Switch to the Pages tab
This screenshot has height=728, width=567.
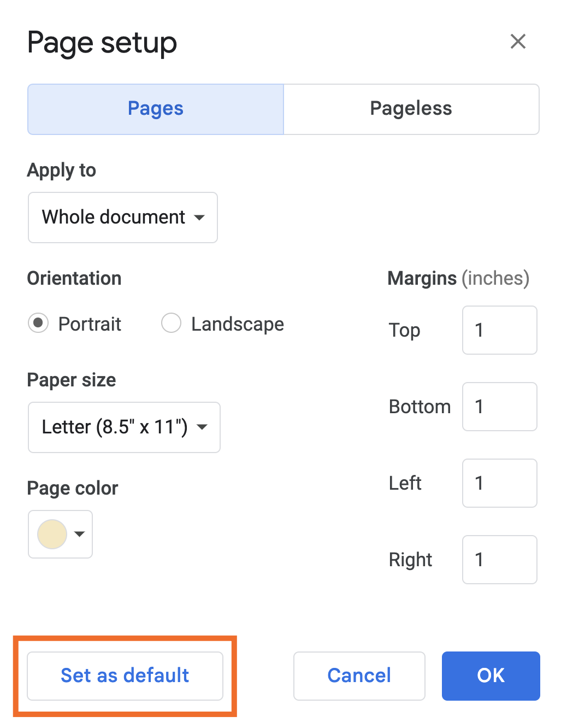155,109
